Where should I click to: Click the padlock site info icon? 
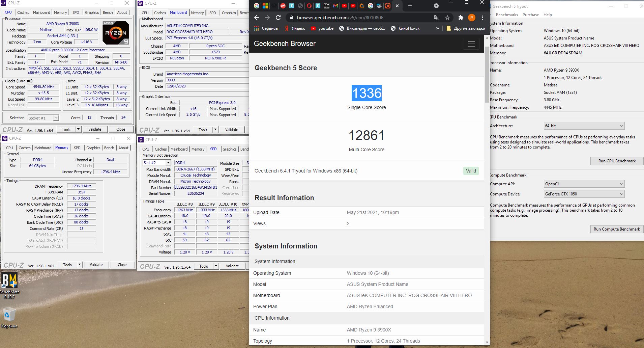tap(291, 18)
